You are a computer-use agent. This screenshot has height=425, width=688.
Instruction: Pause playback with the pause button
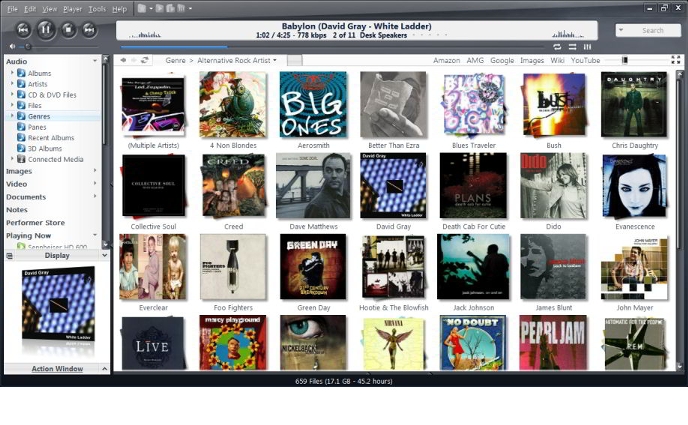tap(46, 29)
